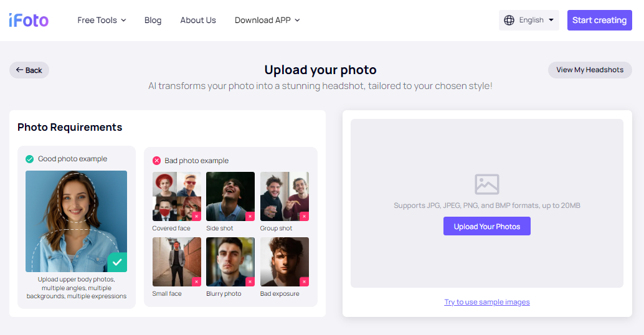Click the green check icon beside Good photo example

pos(29,159)
